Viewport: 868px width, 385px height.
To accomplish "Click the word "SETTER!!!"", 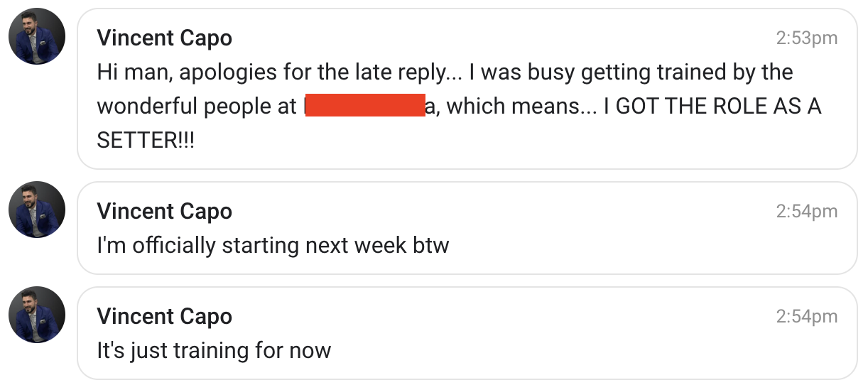I will pos(146,141).
